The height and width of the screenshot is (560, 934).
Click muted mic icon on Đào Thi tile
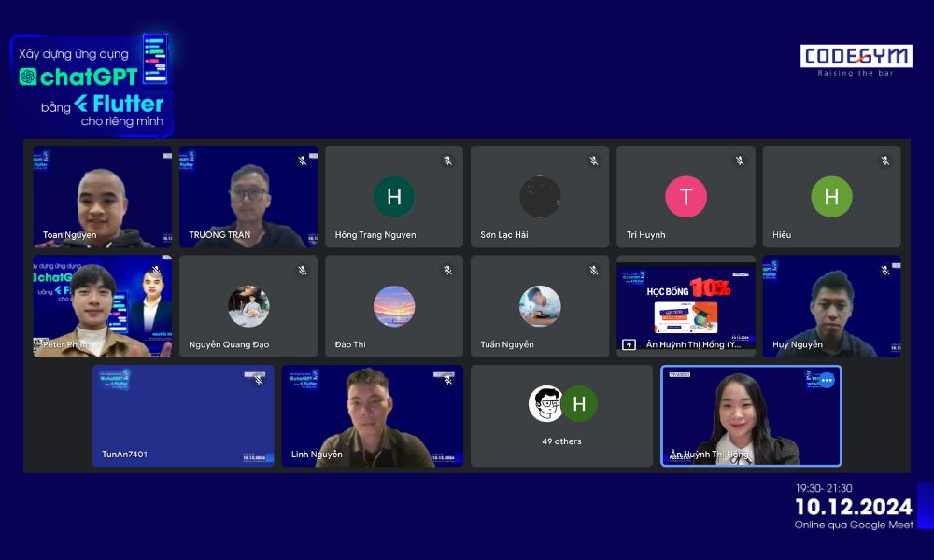coord(447,271)
